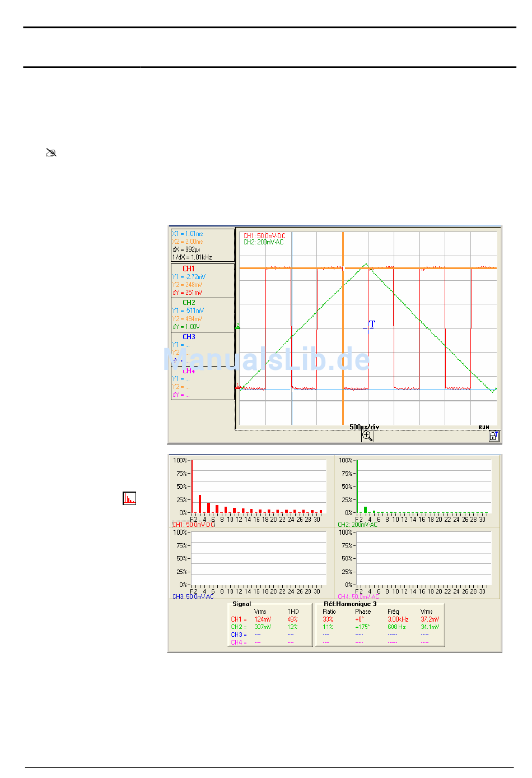The width and height of the screenshot is (532, 778).
Task: Click the harmonic analysis bar-chart icon
Action: tap(129, 498)
